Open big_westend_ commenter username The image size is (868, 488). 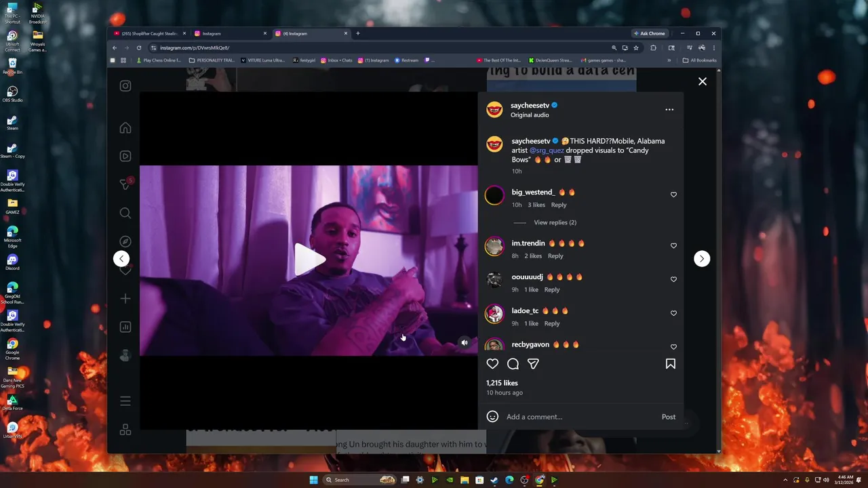coord(533,192)
